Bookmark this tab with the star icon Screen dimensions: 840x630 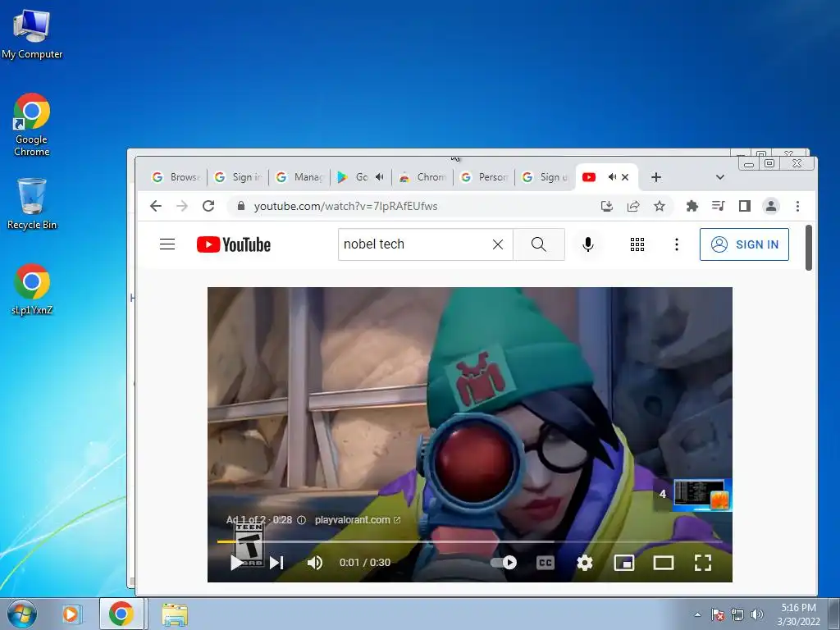tap(660, 206)
